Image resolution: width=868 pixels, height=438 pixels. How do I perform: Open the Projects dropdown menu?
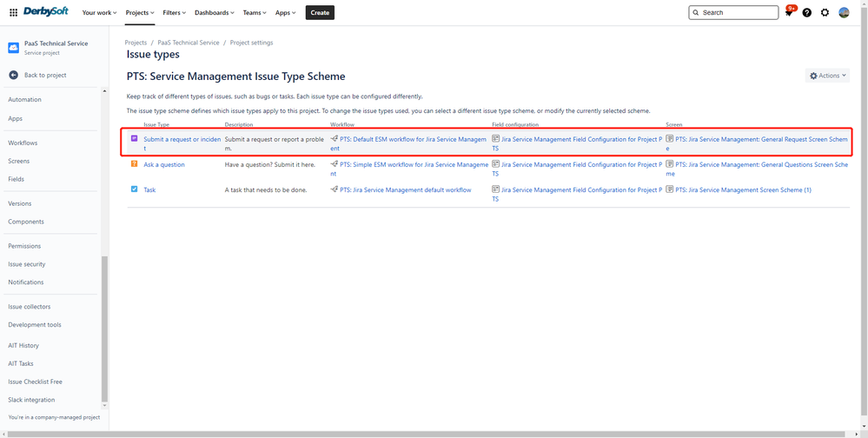click(x=140, y=13)
